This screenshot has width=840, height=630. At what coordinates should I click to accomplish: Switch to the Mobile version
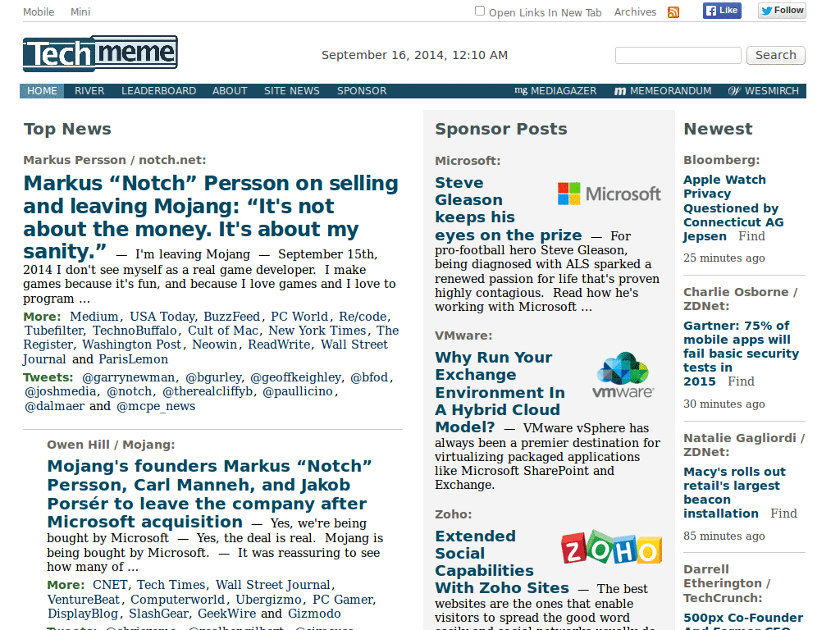click(39, 11)
